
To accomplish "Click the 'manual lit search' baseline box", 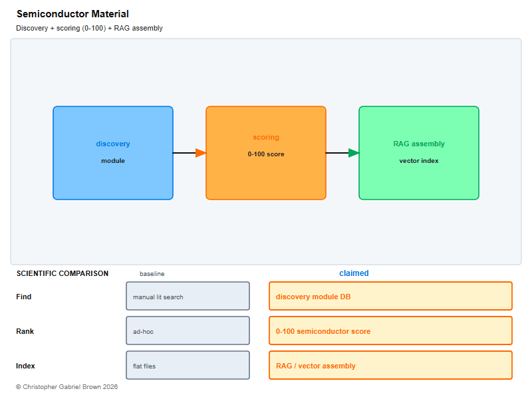I will (188, 296).
